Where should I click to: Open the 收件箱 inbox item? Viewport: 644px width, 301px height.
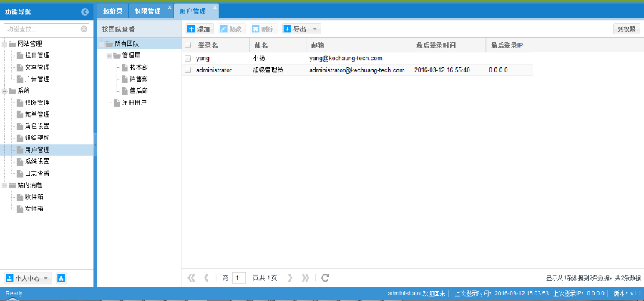pos(34,197)
